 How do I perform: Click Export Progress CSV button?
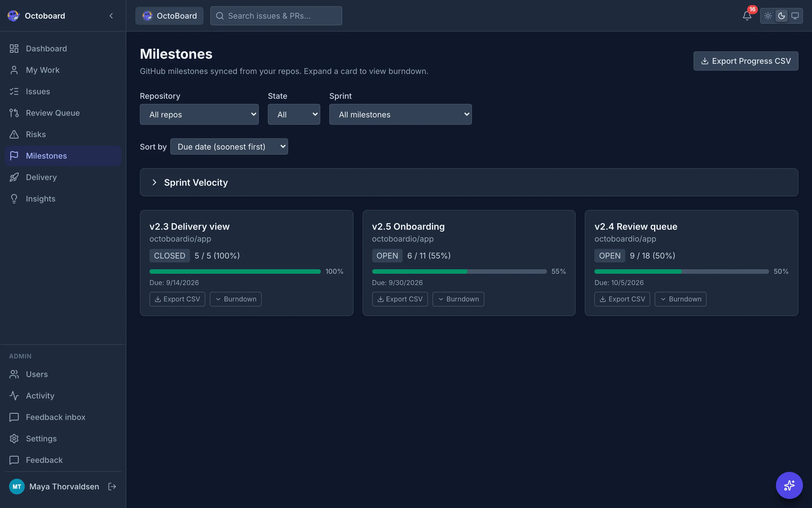click(745, 61)
